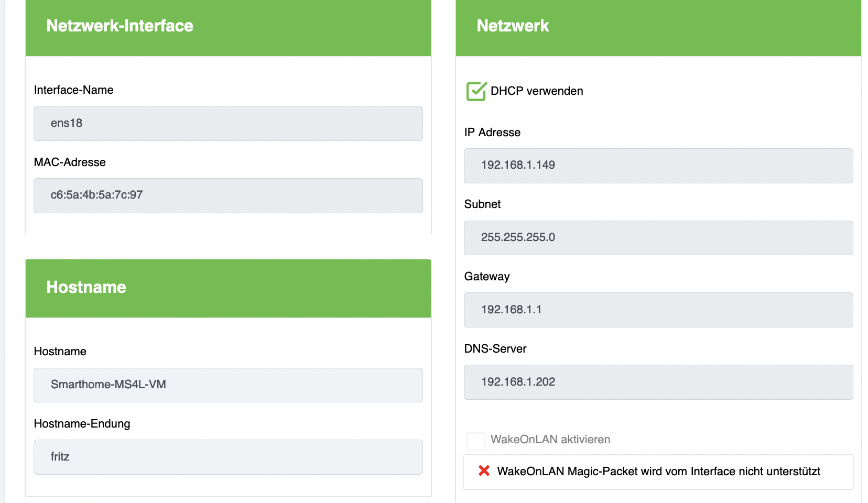This screenshot has width=868, height=503.
Task: Click the Netzwerk-Interface panel header
Action: [120, 26]
